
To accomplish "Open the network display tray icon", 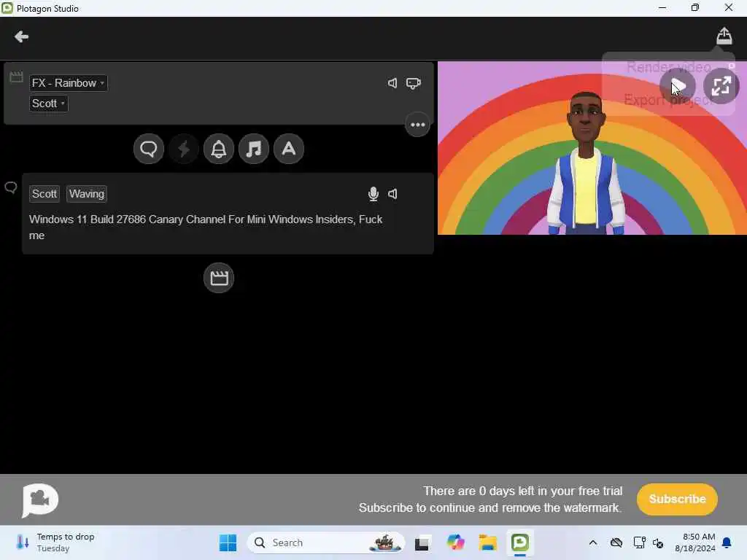I will (639, 542).
